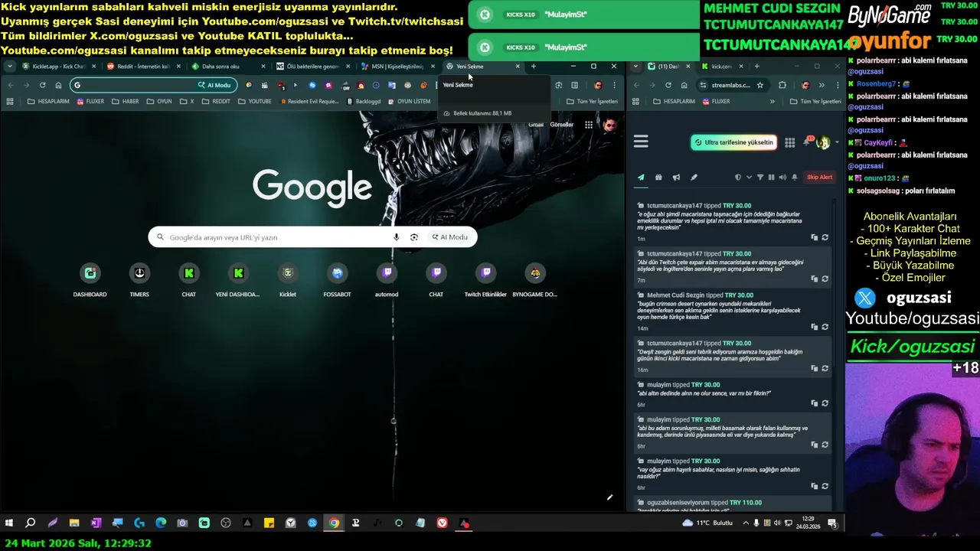Open Tüm Yer İşaretleri in left Chrome
Viewport: 980px width, 551px height.
[592, 101]
